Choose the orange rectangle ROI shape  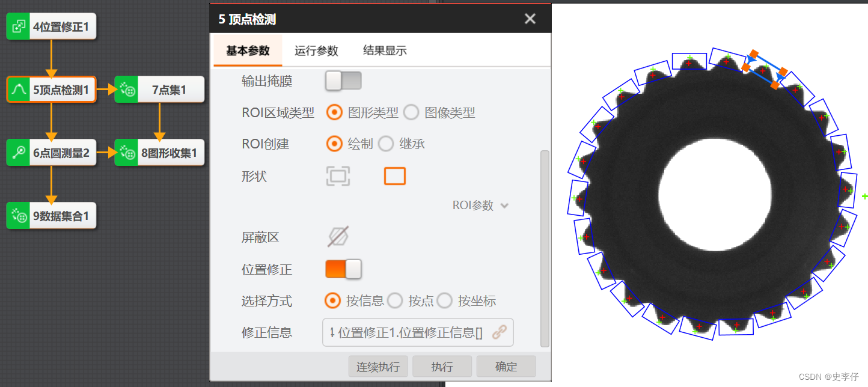tap(395, 176)
